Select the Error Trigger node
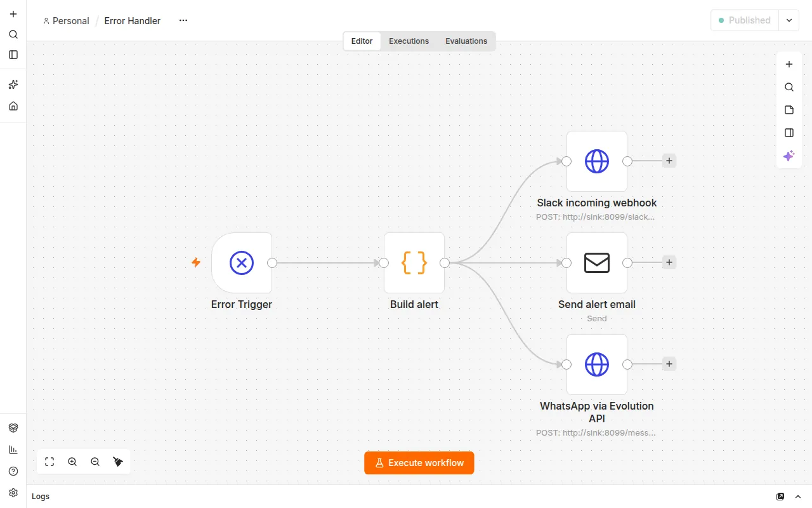Image resolution: width=812 pixels, height=508 pixels. [242, 263]
